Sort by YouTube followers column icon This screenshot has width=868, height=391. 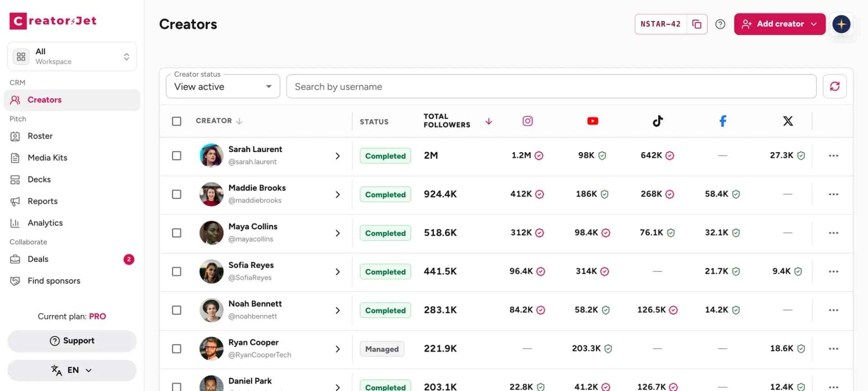click(x=593, y=121)
